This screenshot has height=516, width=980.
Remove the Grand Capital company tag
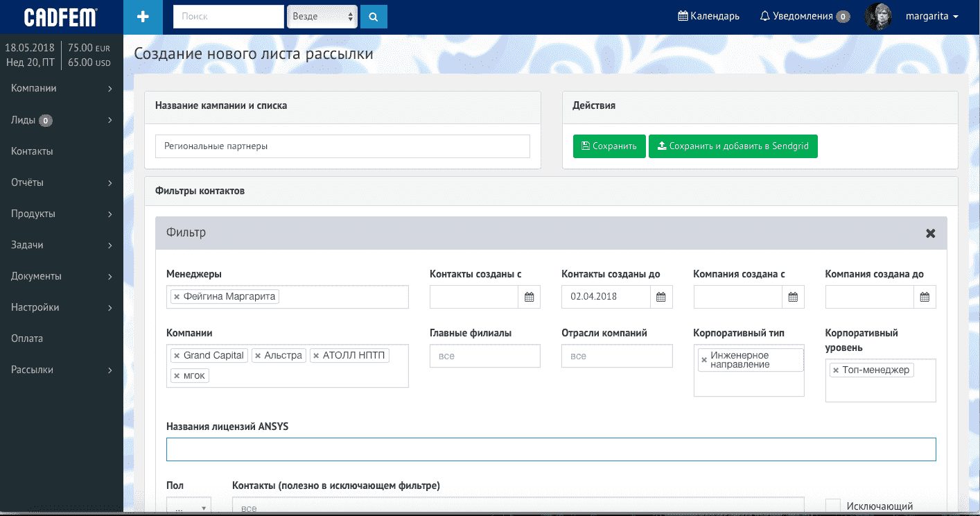tap(177, 356)
